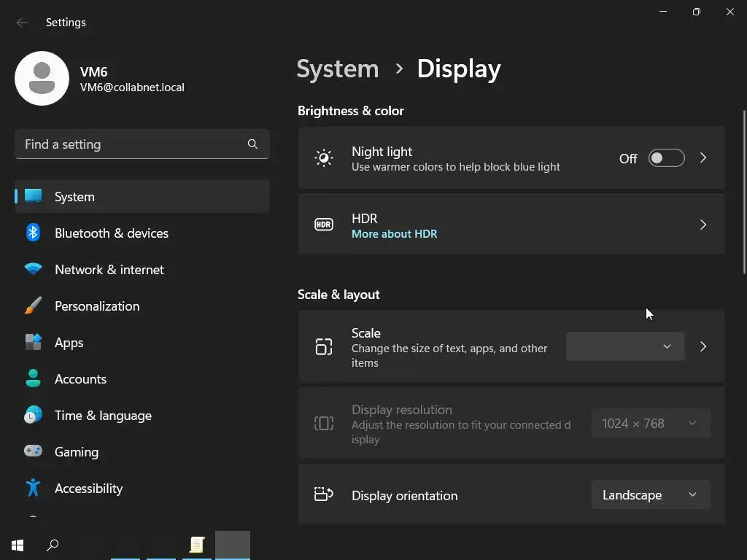
Task: Click the Gaming controller icon
Action: pyautogui.click(x=33, y=451)
